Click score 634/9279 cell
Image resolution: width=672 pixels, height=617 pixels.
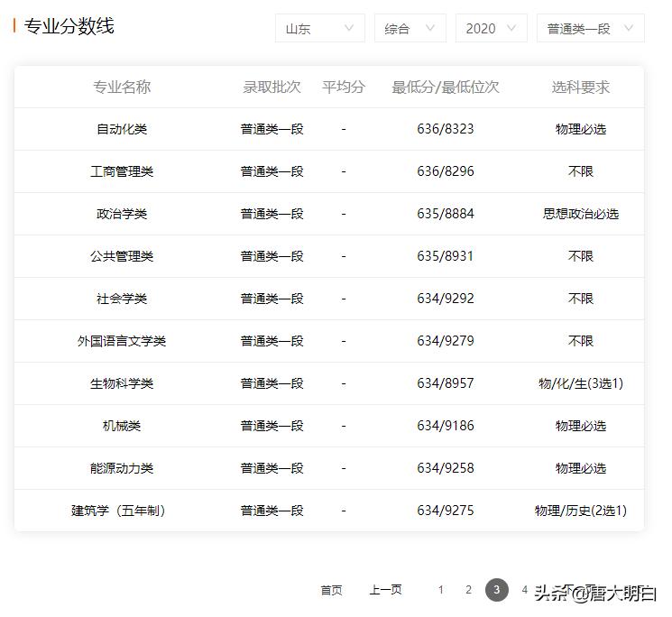(446, 341)
